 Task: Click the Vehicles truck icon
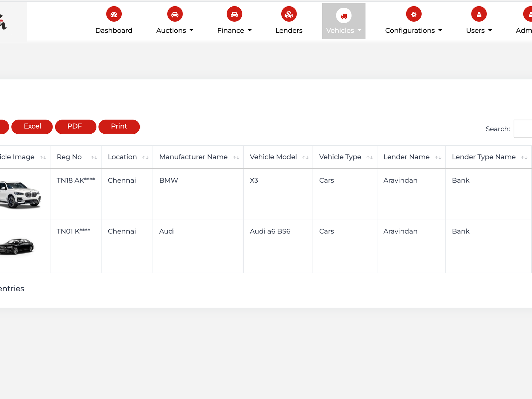point(343,16)
